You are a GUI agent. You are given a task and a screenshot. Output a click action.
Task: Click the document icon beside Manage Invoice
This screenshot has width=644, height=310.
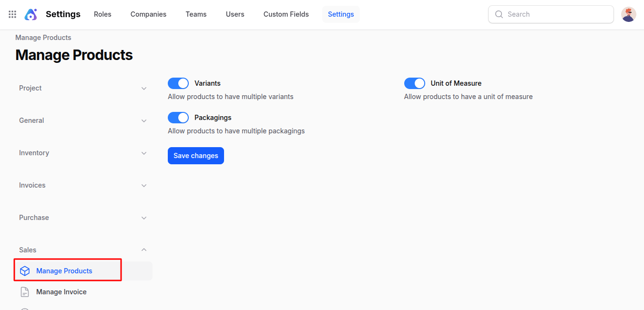(x=24, y=291)
